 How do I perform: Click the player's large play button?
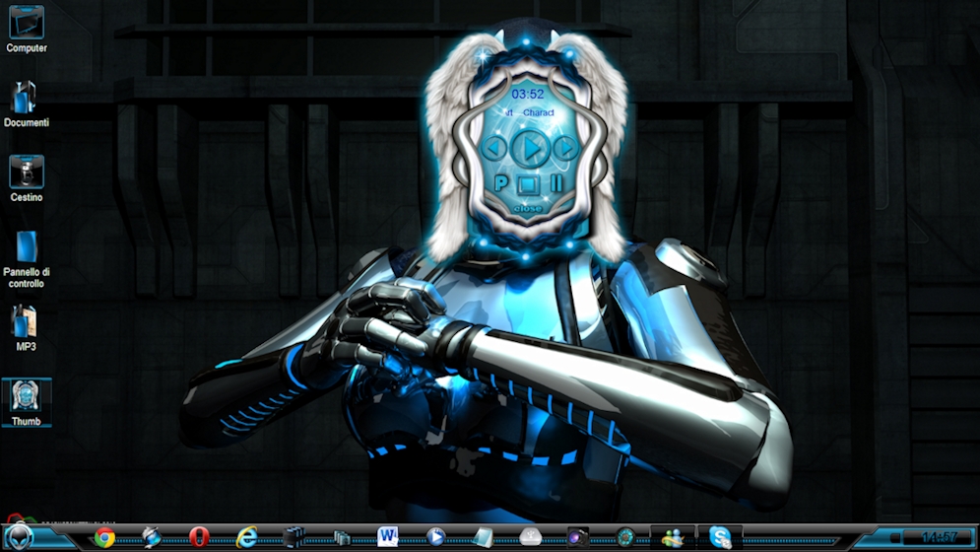click(x=530, y=148)
